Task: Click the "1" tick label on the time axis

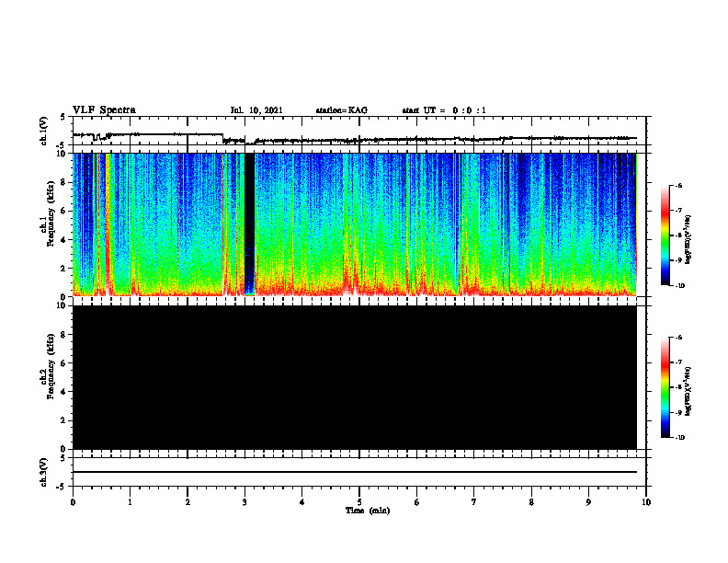Action: (x=130, y=502)
